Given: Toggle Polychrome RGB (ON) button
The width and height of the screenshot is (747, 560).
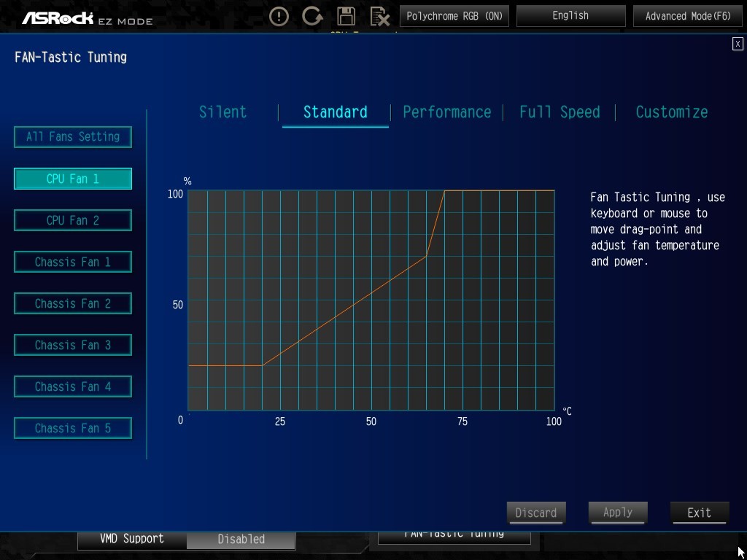Looking at the screenshot, I should pos(454,16).
